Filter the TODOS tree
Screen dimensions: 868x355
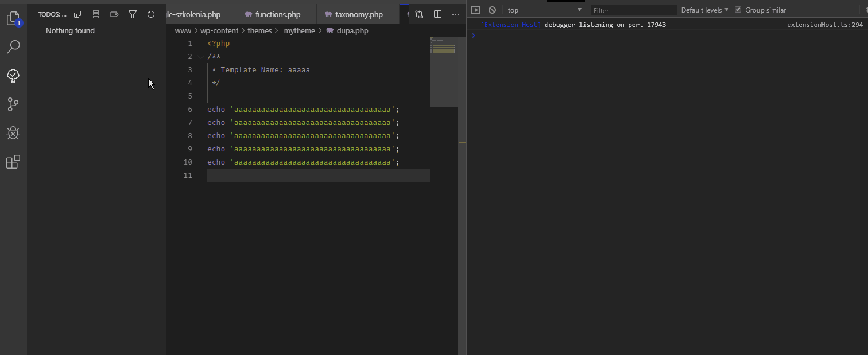pyautogui.click(x=133, y=14)
